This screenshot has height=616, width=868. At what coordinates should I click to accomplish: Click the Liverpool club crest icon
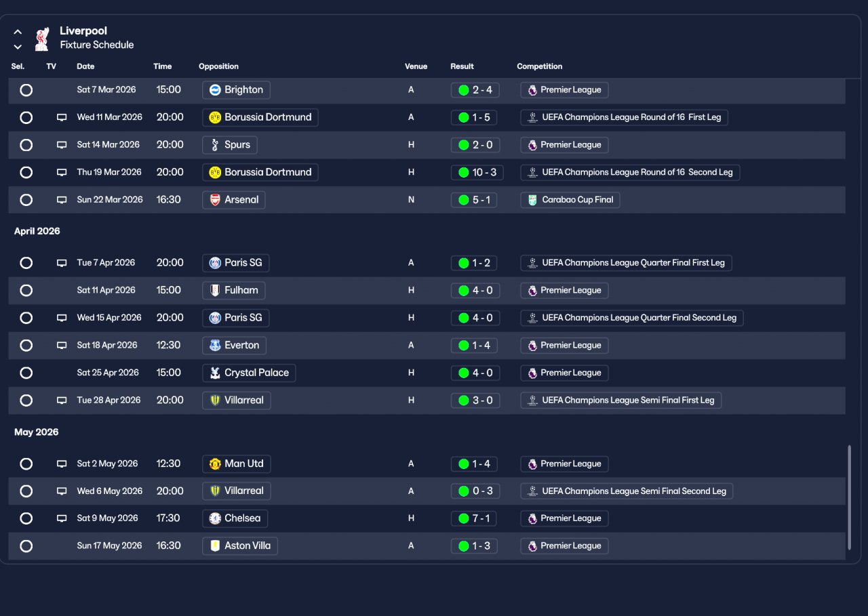[x=43, y=39]
